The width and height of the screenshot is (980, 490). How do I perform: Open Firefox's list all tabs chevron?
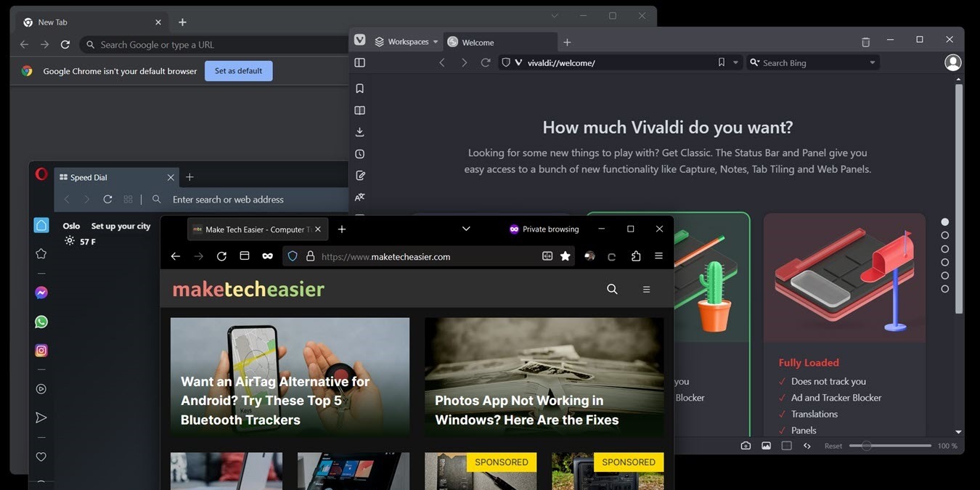point(465,229)
